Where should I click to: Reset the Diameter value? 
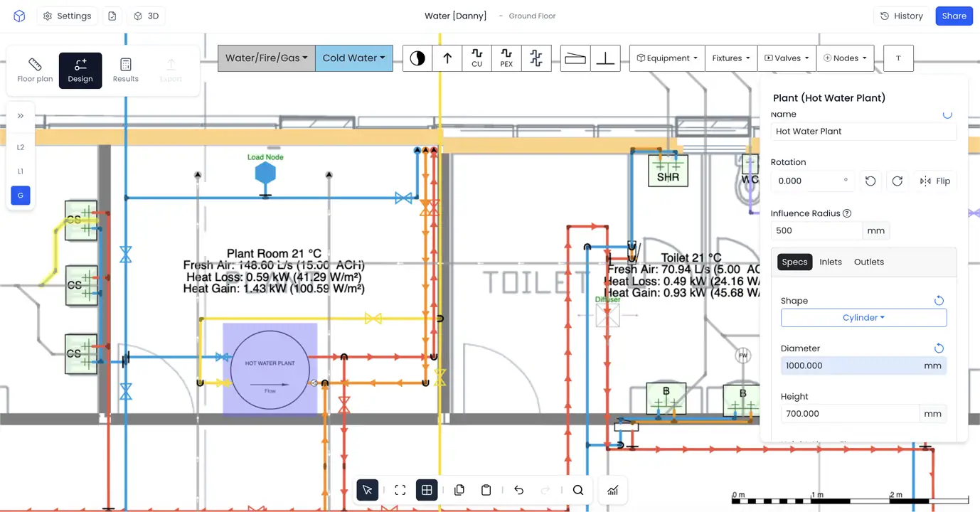click(939, 348)
